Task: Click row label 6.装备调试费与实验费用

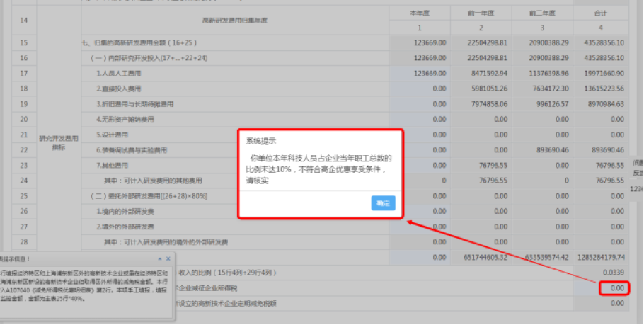Action: [x=132, y=150]
